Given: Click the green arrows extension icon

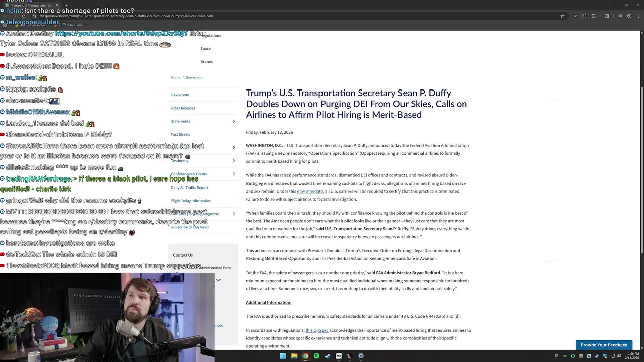Looking at the screenshot, I should pos(584,16).
